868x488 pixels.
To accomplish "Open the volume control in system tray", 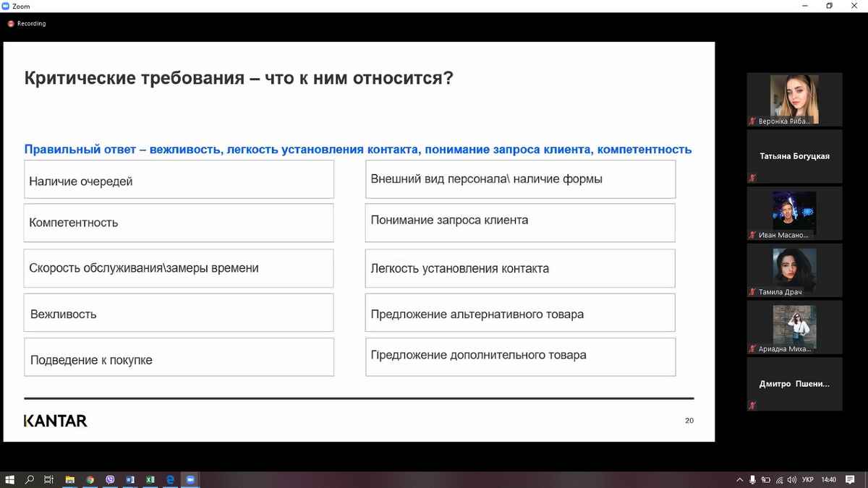I will [791, 479].
